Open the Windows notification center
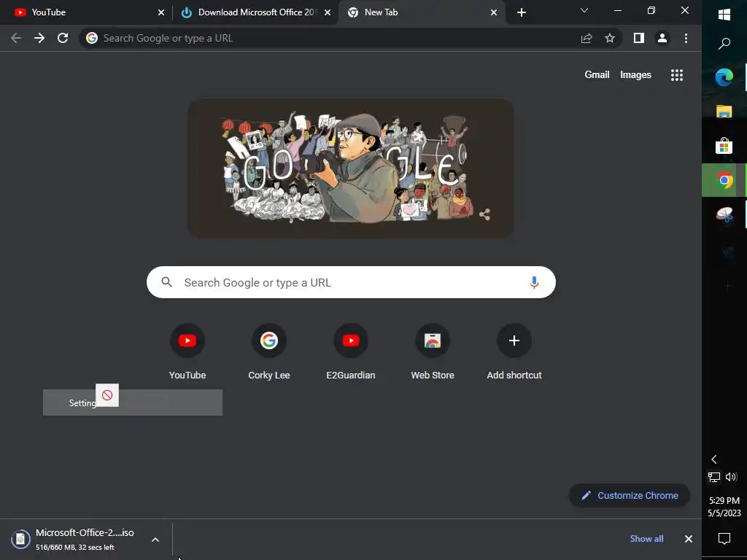747x560 pixels. click(x=724, y=539)
